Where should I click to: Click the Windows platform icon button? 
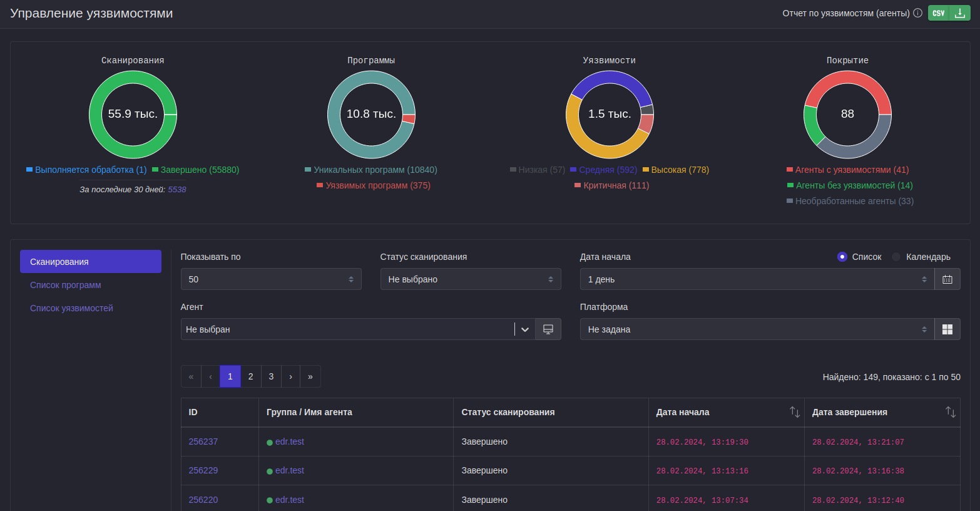coord(947,329)
